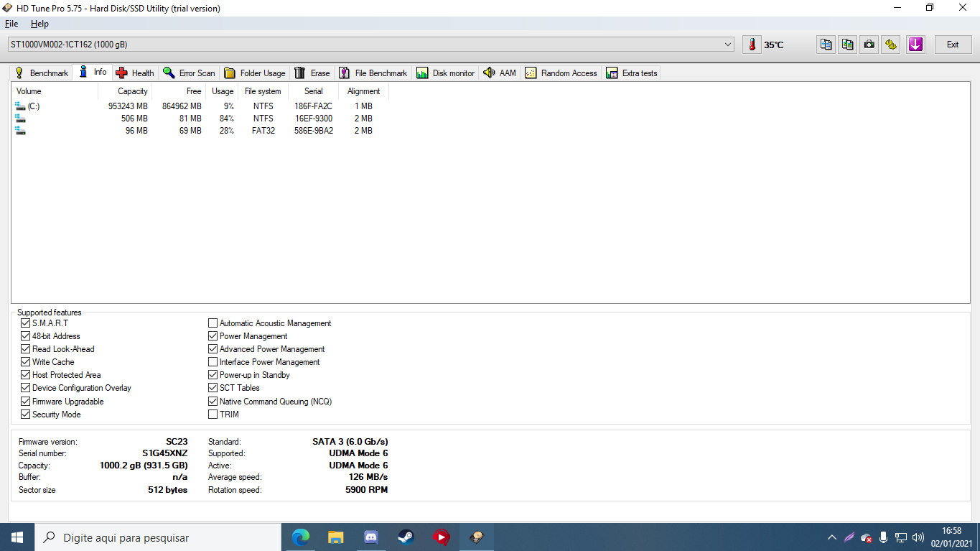The width and height of the screenshot is (980, 551).
Task: Switch to the Benchmark tab
Action: tap(42, 73)
